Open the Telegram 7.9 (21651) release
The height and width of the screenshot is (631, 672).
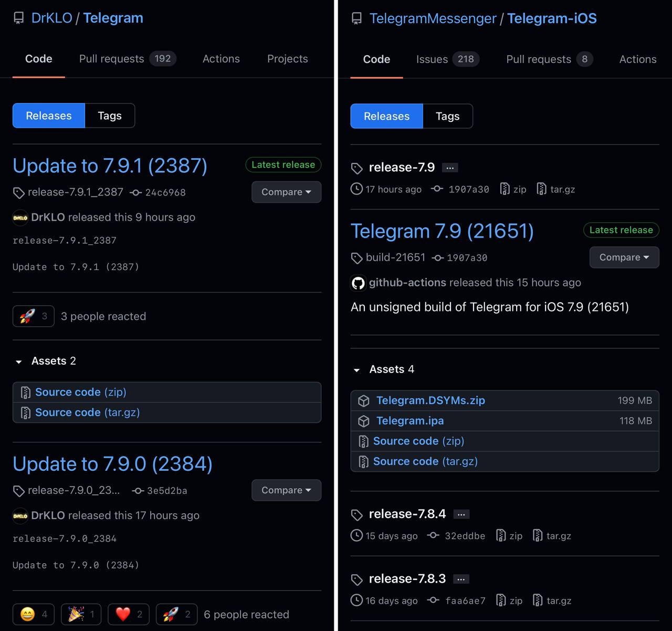tap(442, 231)
